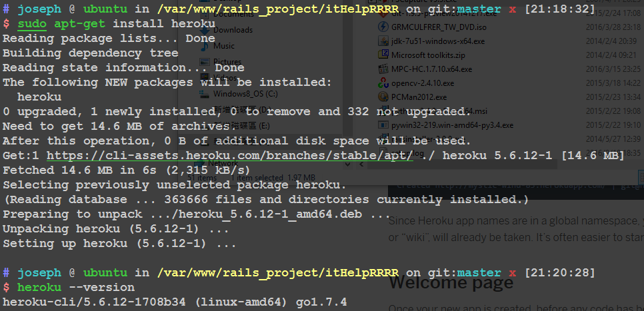This screenshot has width=644, height=311.
Task: Click date 2016/3/28 23:18 in file list
Action: coord(613,27)
